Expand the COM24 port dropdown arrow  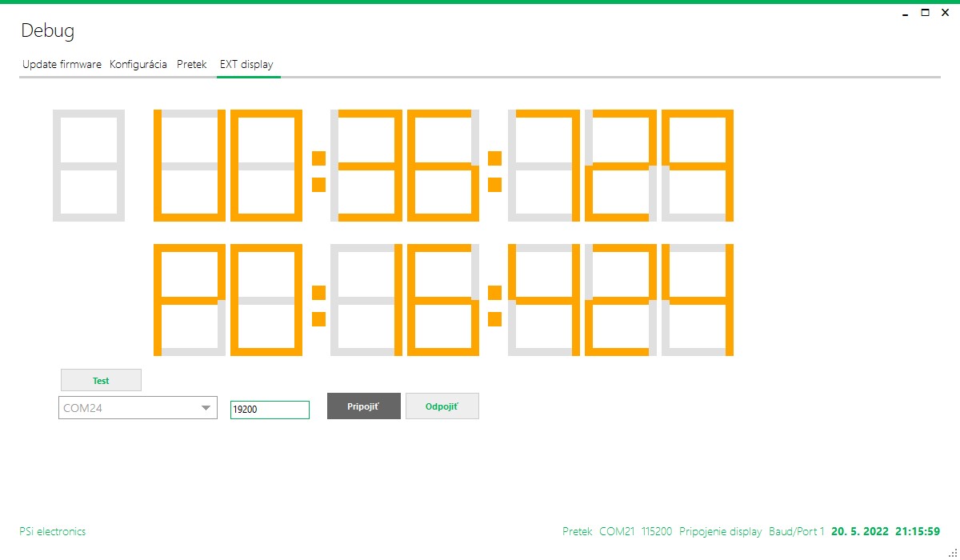[x=206, y=408]
